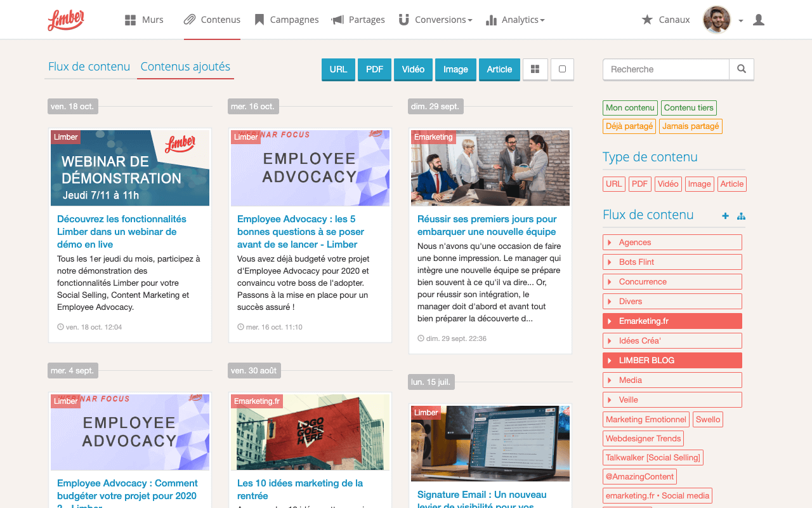Filter by Image content type
The height and width of the screenshot is (508, 812).
(x=700, y=184)
